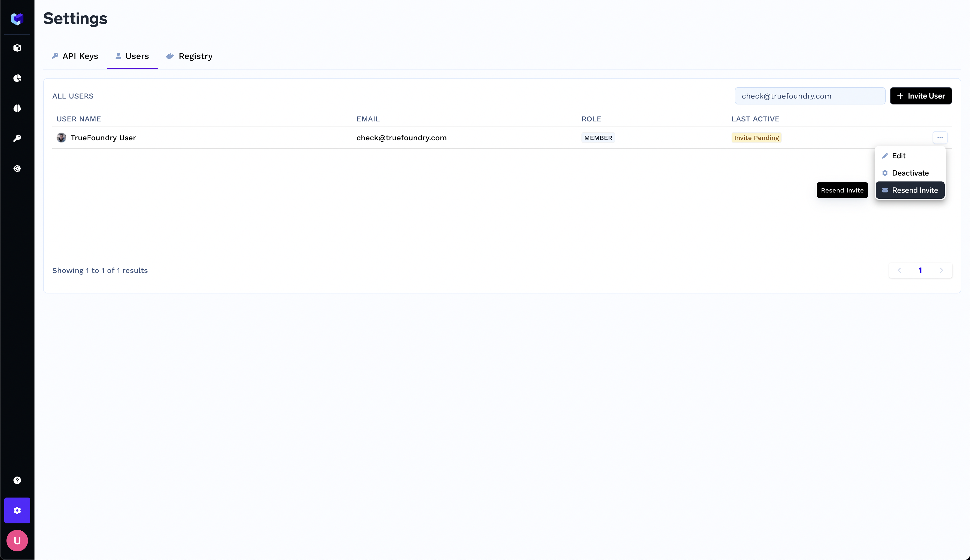Screen dimensions: 970x560
Task: Click the TrueFoundry User avatar thumbnail
Action: coord(61,138)
